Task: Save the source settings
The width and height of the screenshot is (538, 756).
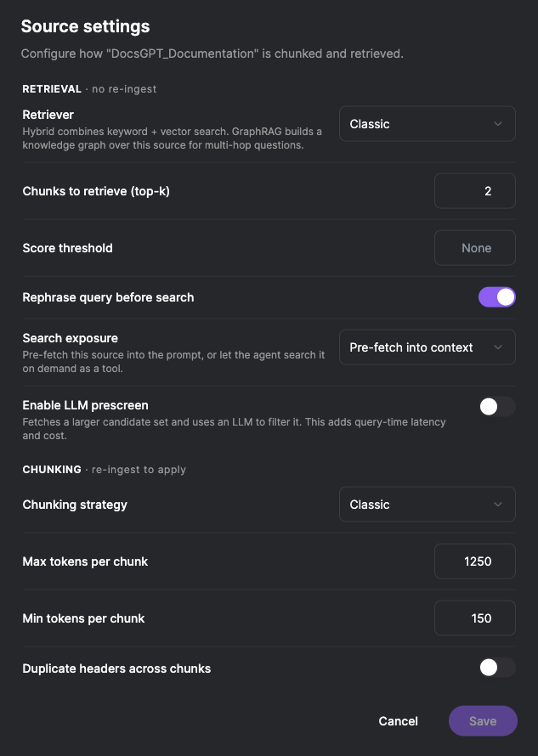Action: pos(483,721)
